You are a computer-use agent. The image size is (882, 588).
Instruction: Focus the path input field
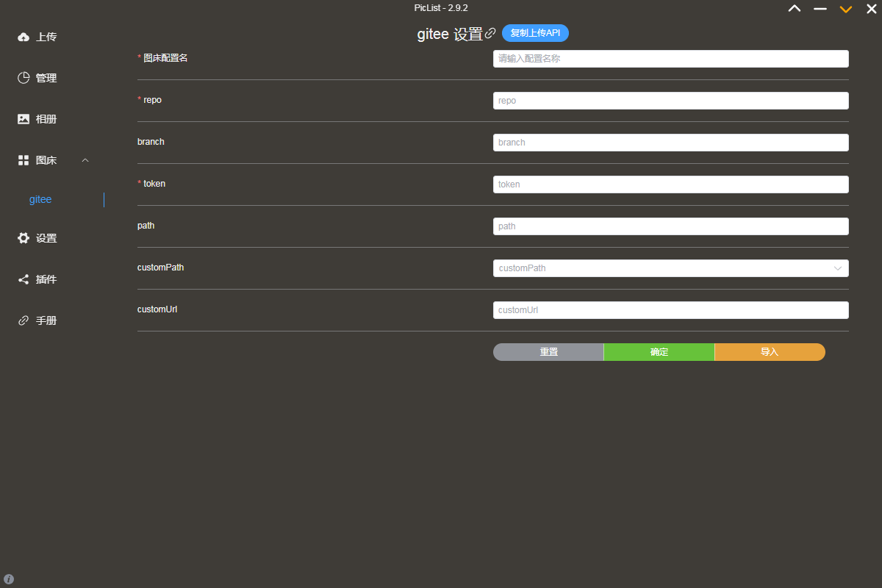click(x=670, y=226)
